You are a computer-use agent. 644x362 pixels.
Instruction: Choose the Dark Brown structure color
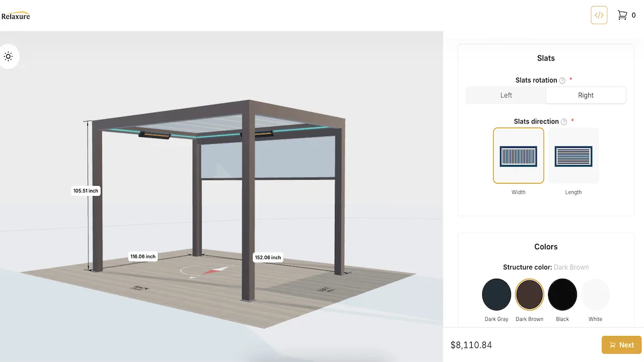coord(530,294)
